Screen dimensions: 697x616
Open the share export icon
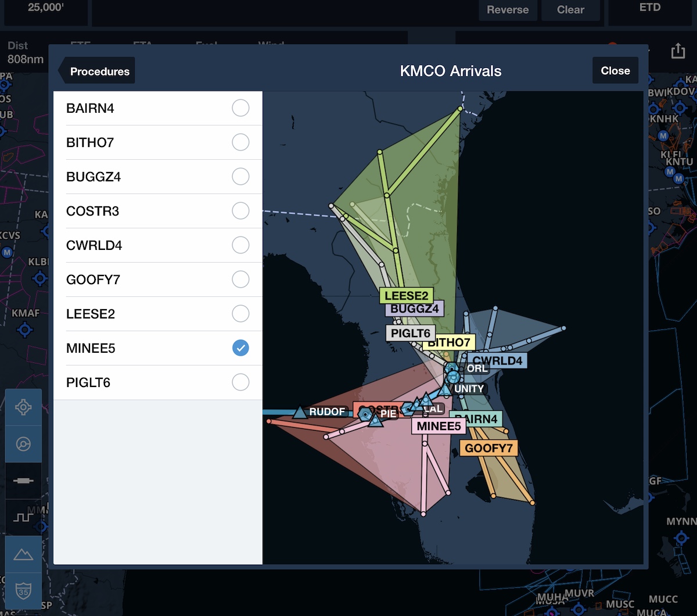pos(678,52)
